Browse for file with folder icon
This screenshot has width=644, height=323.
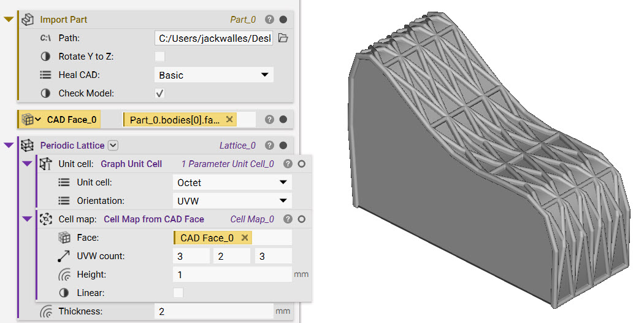(283, 38)
